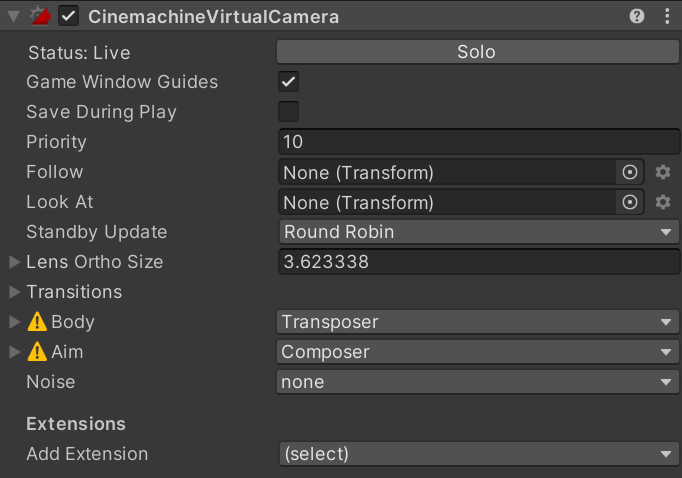Uncheck Game Window Guides
682x478 pixels.
click(x=289, y=82)
